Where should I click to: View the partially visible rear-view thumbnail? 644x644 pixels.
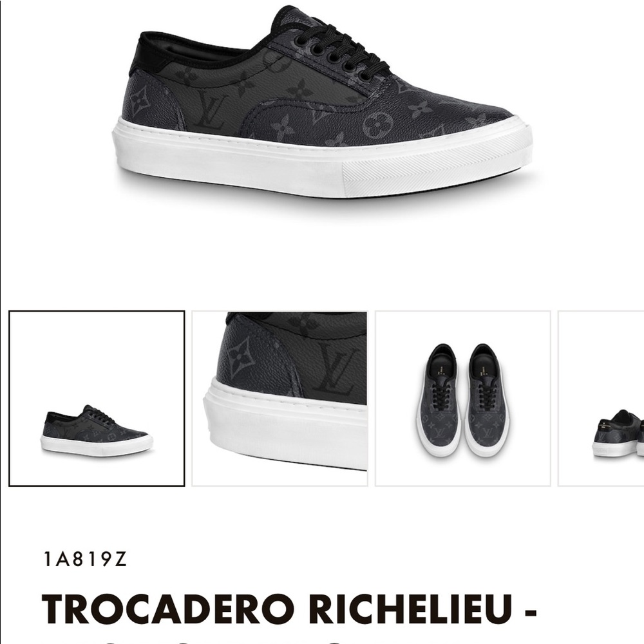(x=601, y=399)
